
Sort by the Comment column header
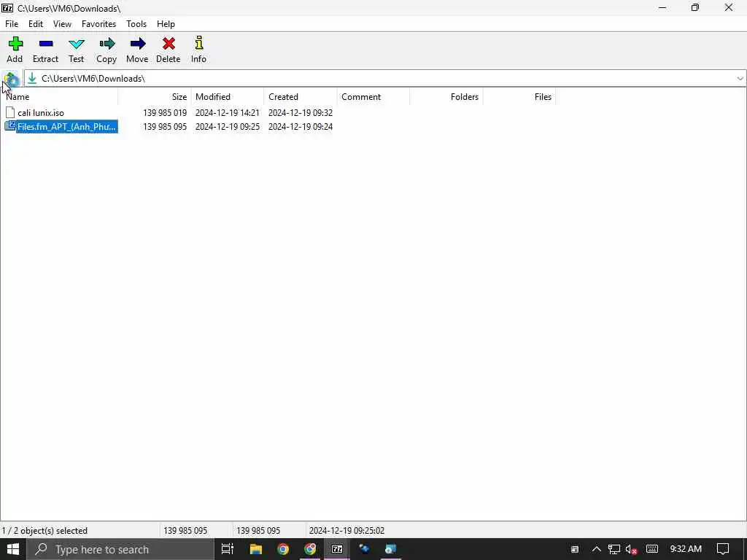coord(373,97)
